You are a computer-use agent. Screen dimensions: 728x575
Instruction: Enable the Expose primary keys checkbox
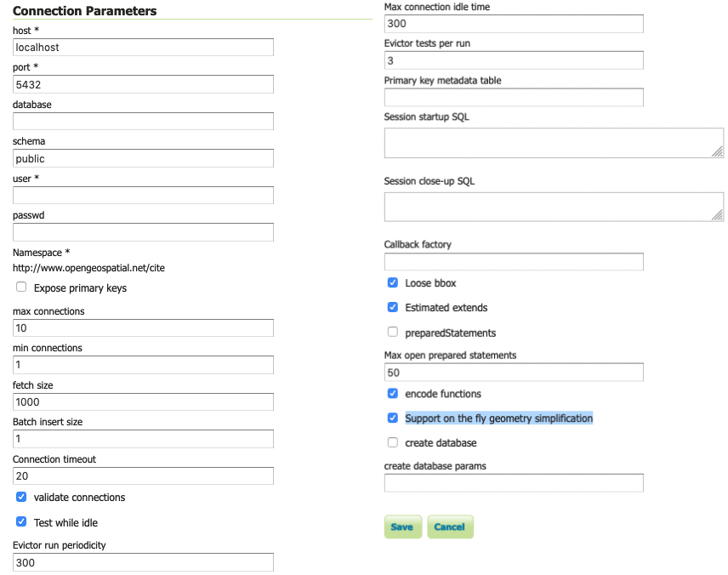(x=21, y=287)
